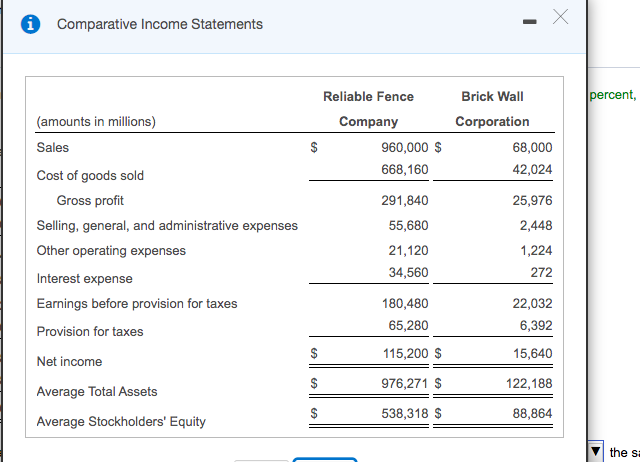Viewport: 640px width, 462px height.
Task: Select provision for taxes value 6,392
Action: (536, 325)
